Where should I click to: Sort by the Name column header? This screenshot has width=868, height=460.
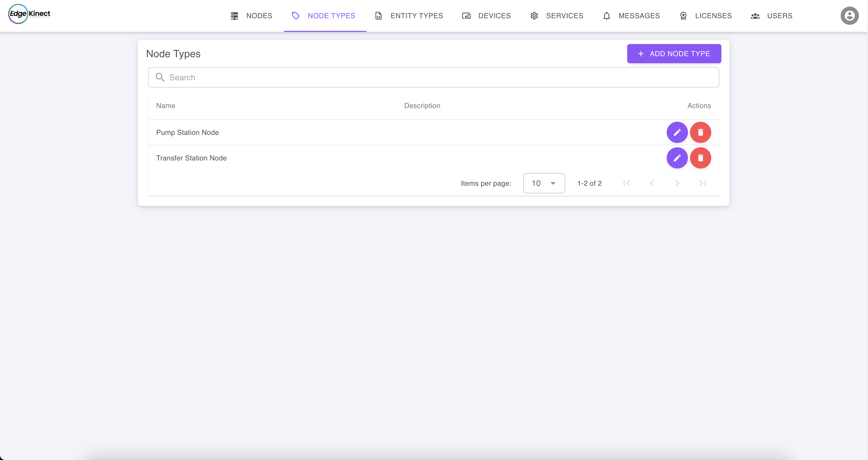coord(165,106)
